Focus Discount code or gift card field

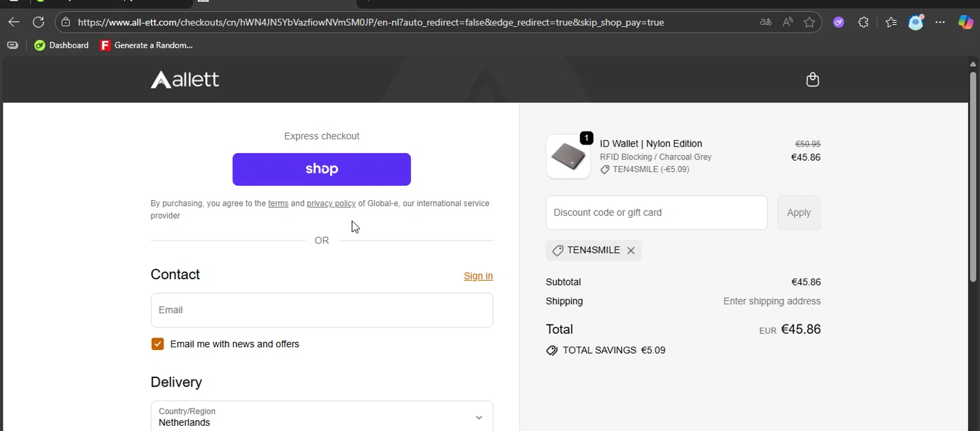pos(657,213)
